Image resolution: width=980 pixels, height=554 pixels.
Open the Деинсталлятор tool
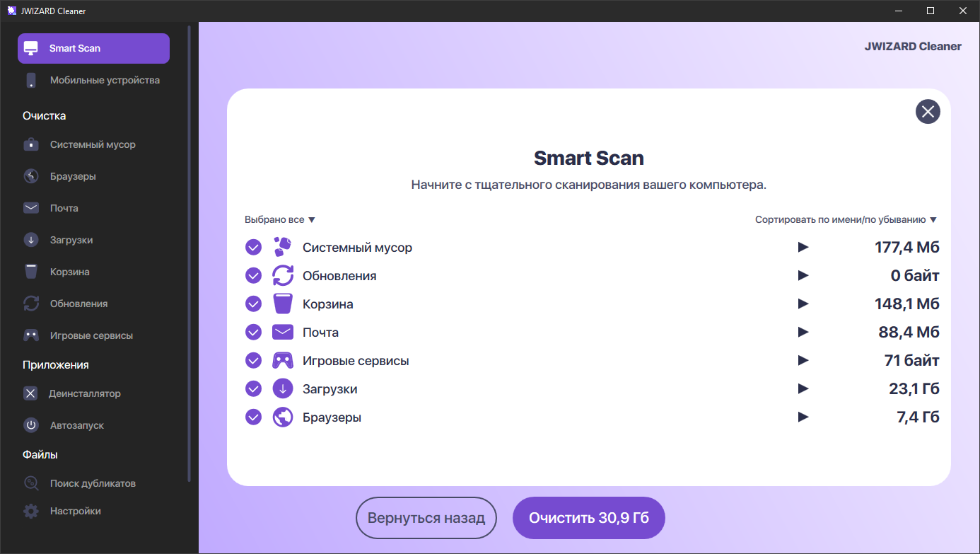click(86, 393)
